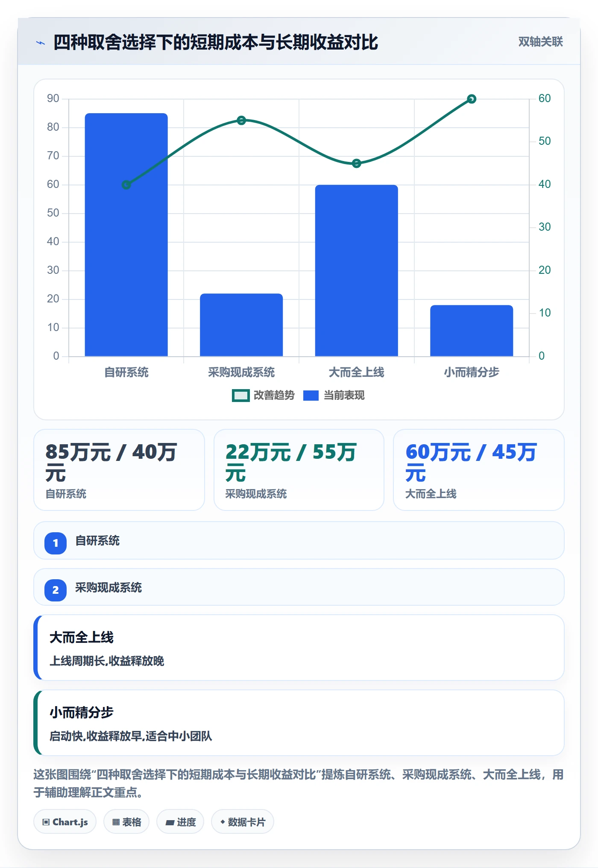
Task: Click the 进度 tag chip
Action: [x=181, y=822]
